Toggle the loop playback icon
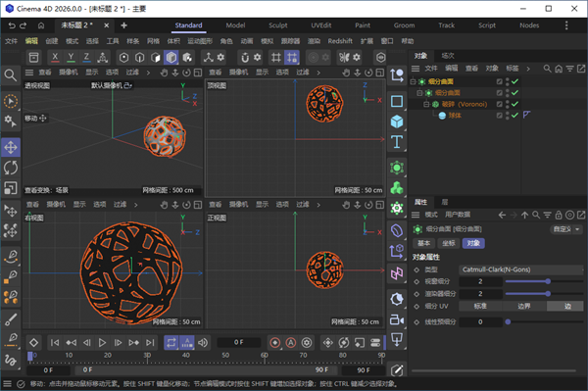Screen dimensions: 588x391 [x=171, y=343]
